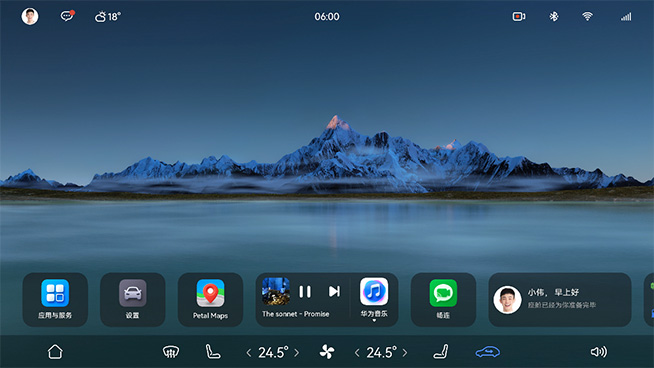Open the 畅连 video call app
The height and width of the screenshot is (368, 654).
coord(443,300)
